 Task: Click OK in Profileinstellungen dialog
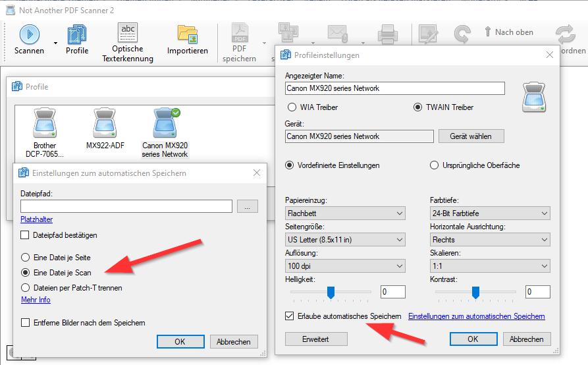pyautogui.click(x=473, y=339)
